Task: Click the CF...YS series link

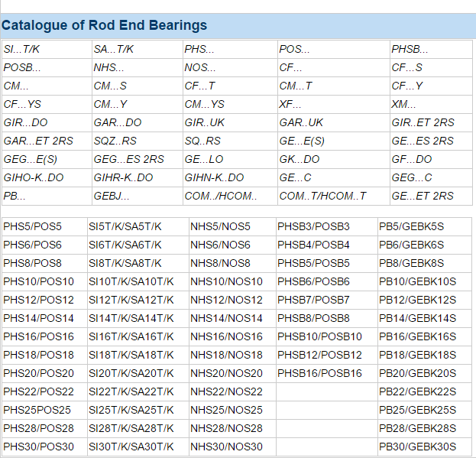Action: pyautogui.click(x=22, y=104)
